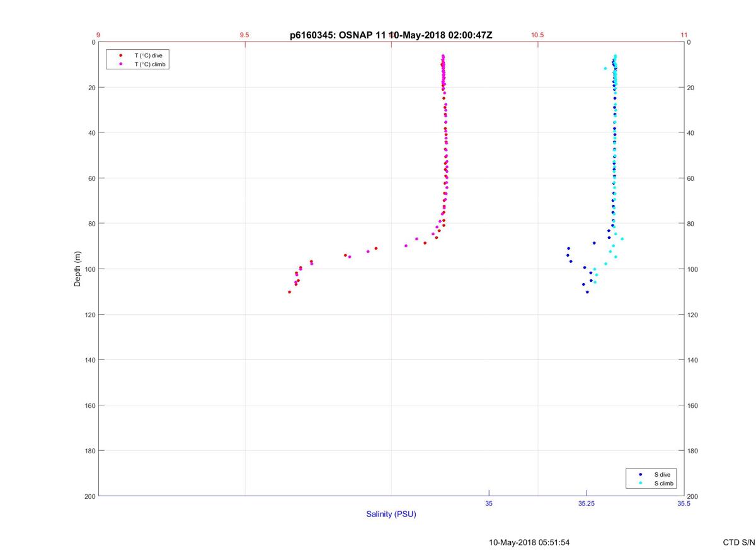Select the 'S dive' legend label

pos(662,474)
